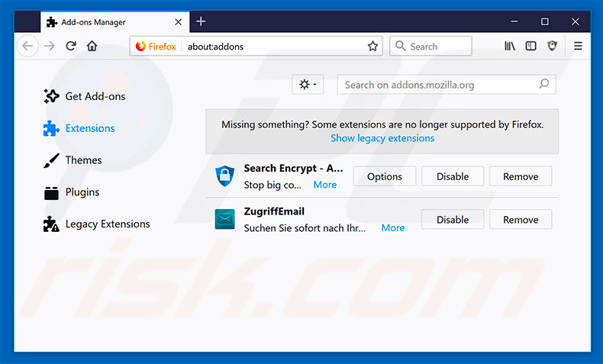Open the Firefox hamburger menu

tap(578, 47)
